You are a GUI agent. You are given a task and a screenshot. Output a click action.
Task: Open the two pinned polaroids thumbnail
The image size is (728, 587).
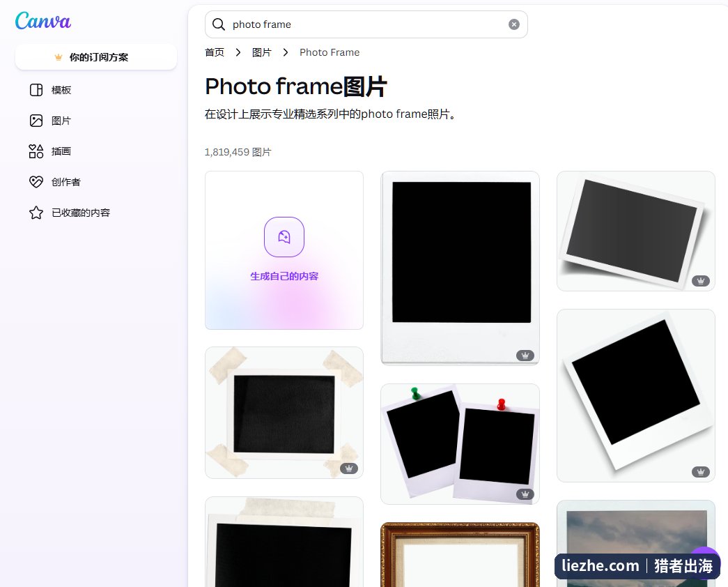pos(460,444)
